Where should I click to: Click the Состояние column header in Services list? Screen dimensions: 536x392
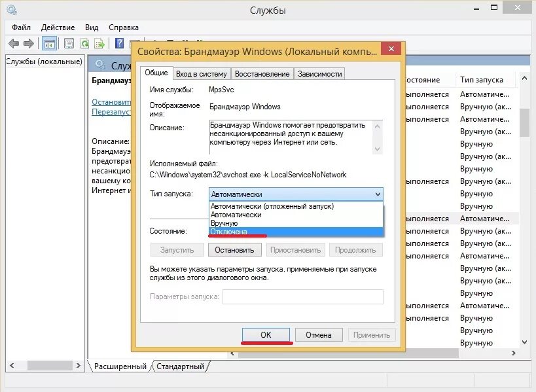point(430,80)
